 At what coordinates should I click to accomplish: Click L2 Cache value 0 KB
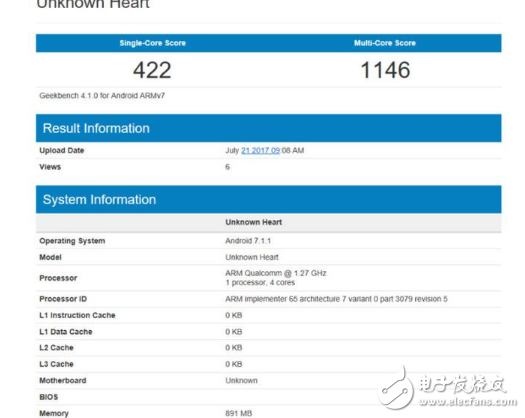click(234, 348)
